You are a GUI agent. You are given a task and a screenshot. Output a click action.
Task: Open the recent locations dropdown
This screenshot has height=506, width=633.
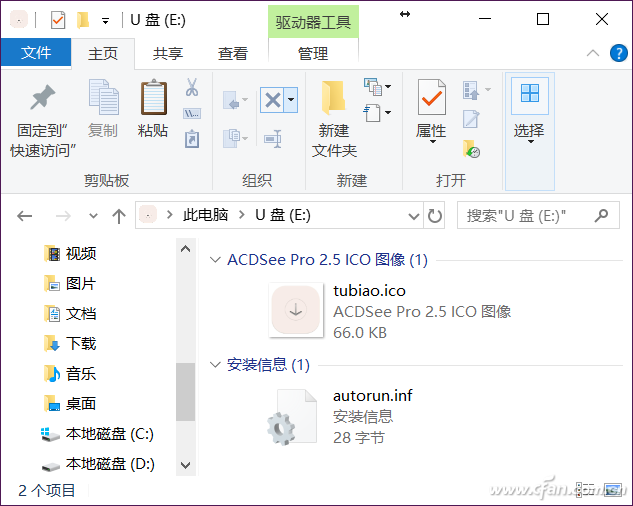click(x=93, y=216)
